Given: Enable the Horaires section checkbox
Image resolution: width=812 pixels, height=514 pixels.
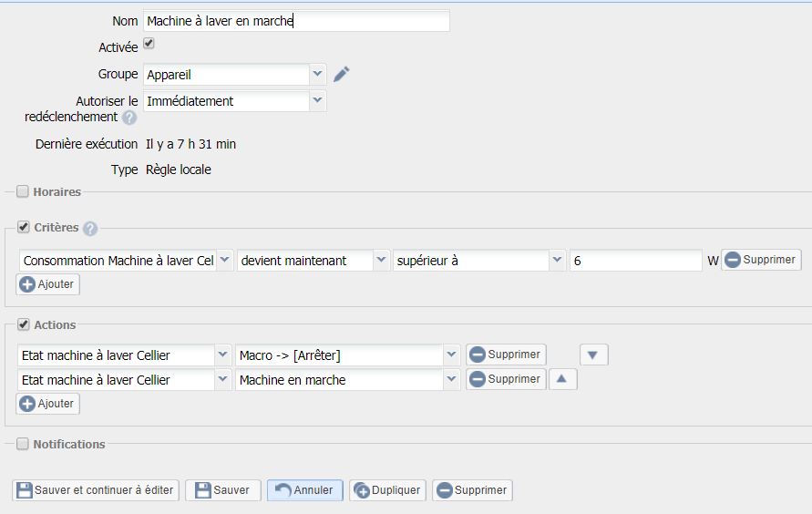Looking at the screenshot, I should point(22,191).
